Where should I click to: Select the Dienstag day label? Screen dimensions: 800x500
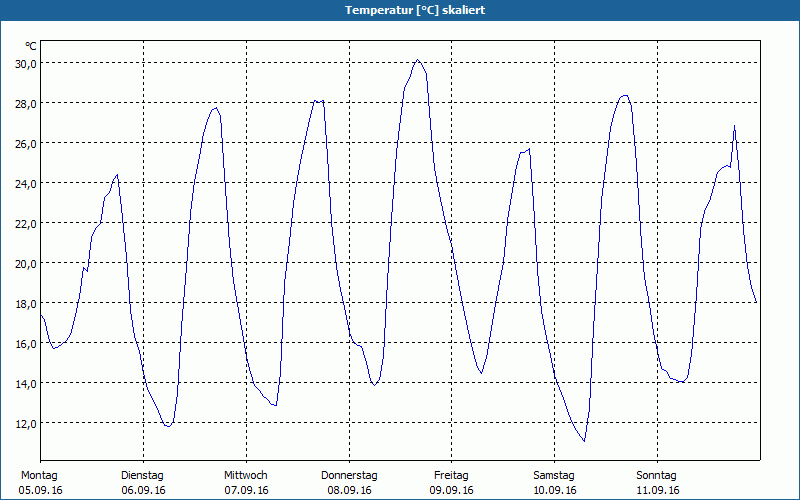(x=142, y=475)
